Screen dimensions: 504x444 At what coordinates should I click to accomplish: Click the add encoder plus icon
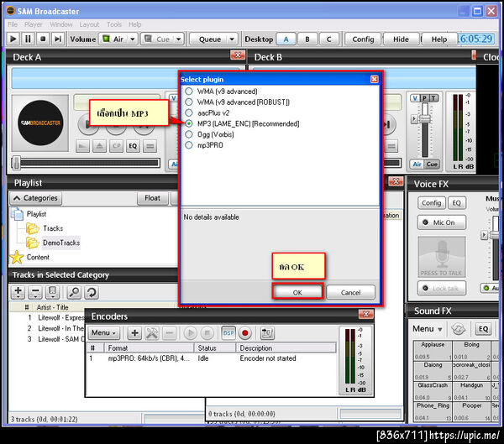(134, 333)
